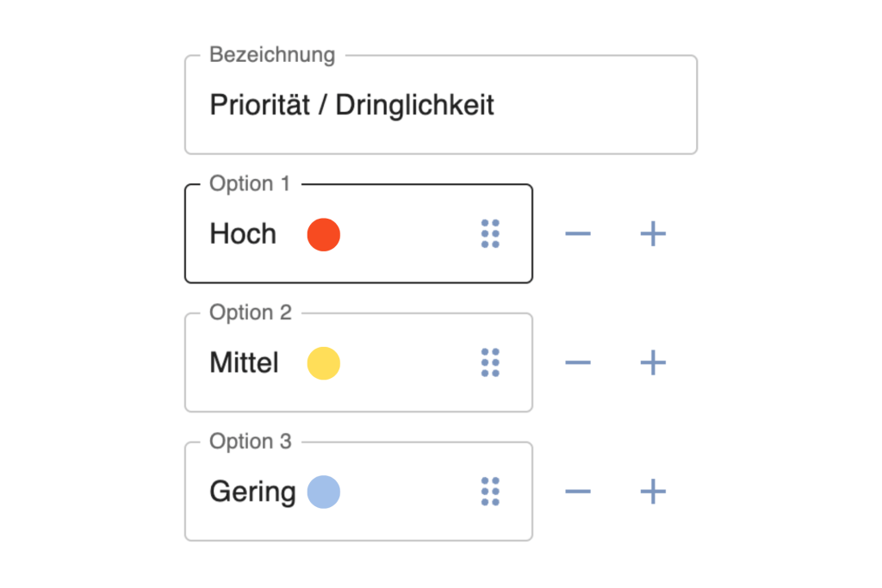Click the drag handle next to Gering
This screenshot has height=588, width=882.
tap(491, 492)
